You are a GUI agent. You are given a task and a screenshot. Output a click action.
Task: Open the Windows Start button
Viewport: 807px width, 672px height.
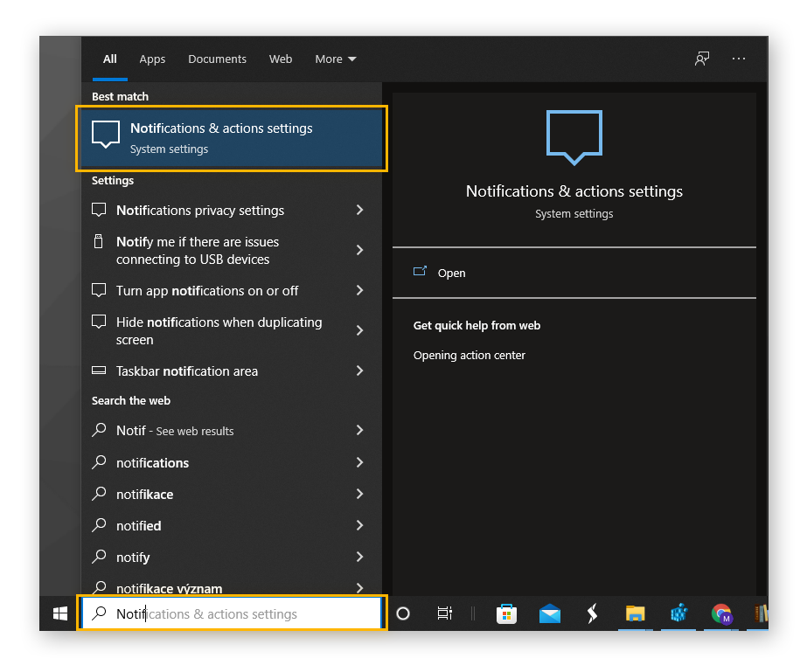(59, 613)
